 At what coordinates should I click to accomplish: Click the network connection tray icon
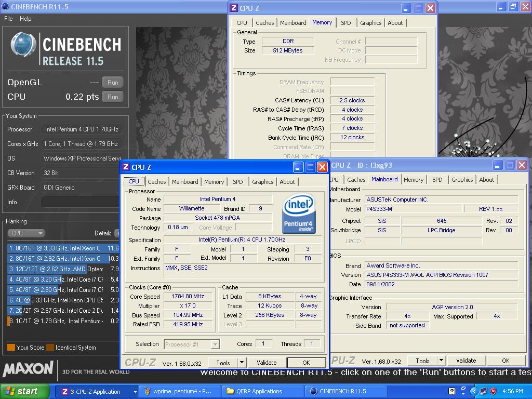click(x=484, y=391)
